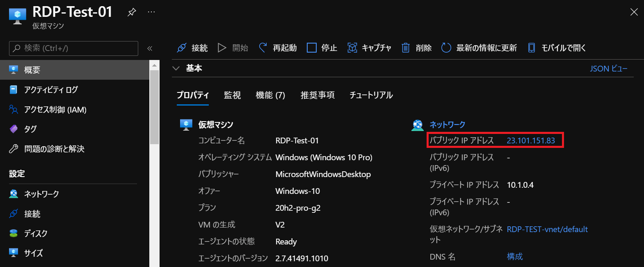Open the JSON ビュー link

(x=609, y=69)
